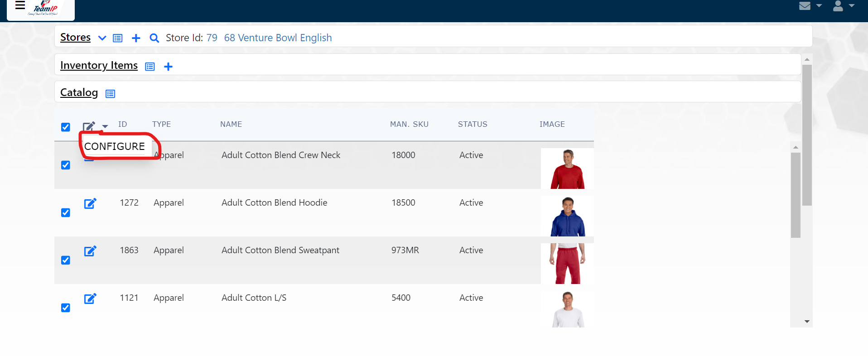
Task: Click the Catalog list view icon
Action: coord(110,94)
